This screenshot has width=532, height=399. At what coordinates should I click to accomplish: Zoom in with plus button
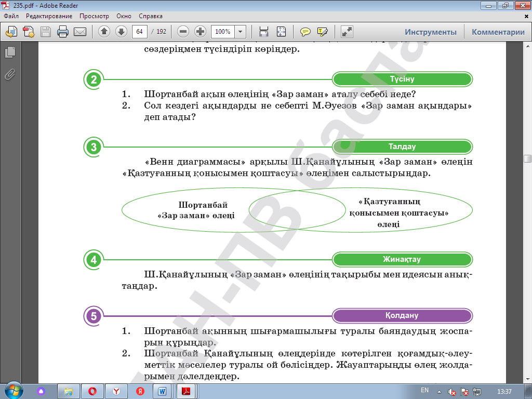point(200,32)
